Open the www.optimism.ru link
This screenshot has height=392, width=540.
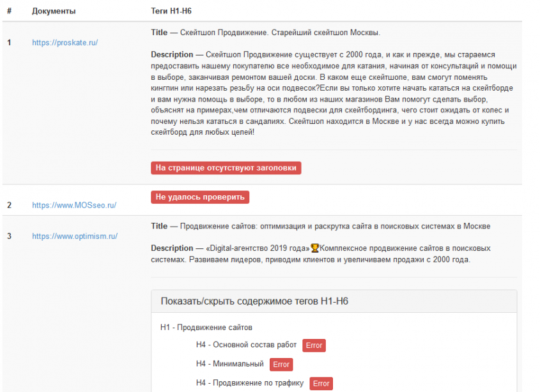(75, 236)
